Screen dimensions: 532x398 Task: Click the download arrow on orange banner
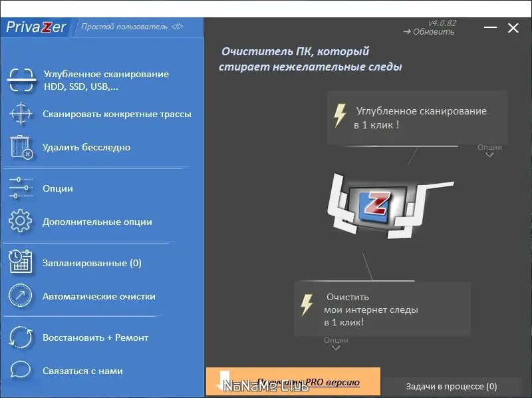(223, 381)
